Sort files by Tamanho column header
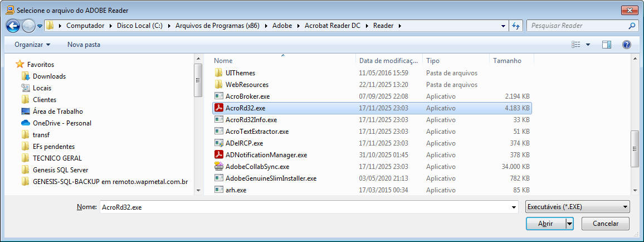644x242 pixels. point(507,61)
